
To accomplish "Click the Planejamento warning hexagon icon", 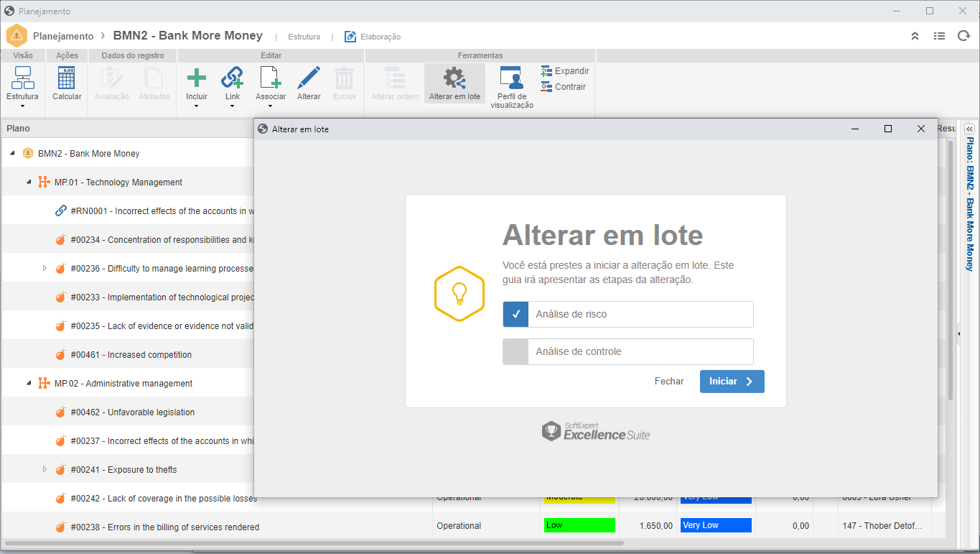I will click(17, 36).
